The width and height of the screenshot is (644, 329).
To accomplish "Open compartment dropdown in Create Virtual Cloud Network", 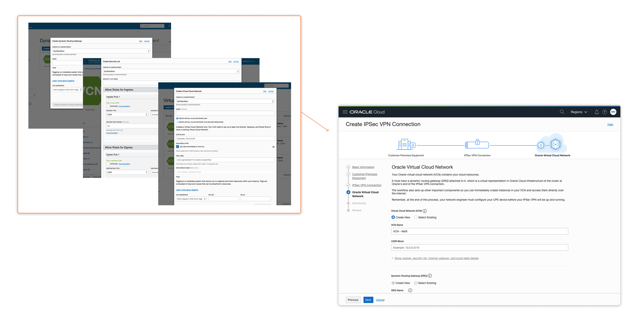I will point(225,101).
